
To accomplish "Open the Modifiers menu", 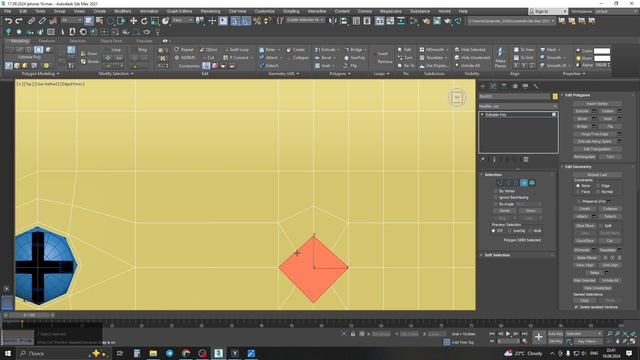I will 123,11.
